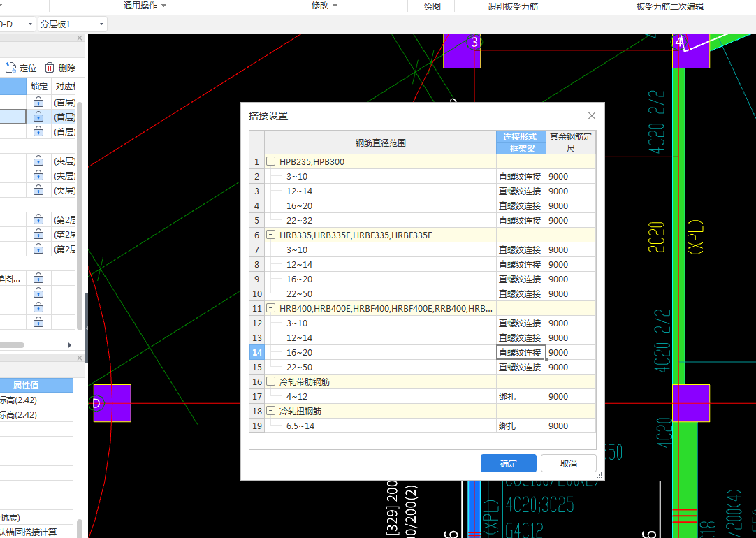
Task: Click the 绘图 menu item
Action: point(431,6)
